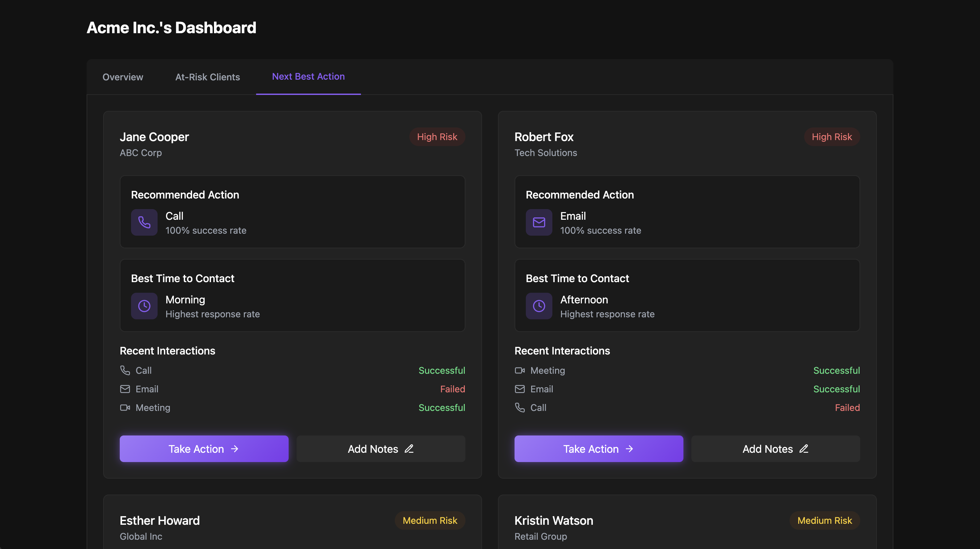Click Successful status on Jane Cooper's Meeting row
Viewport: 980px width, 549px height.
(442, 408)
